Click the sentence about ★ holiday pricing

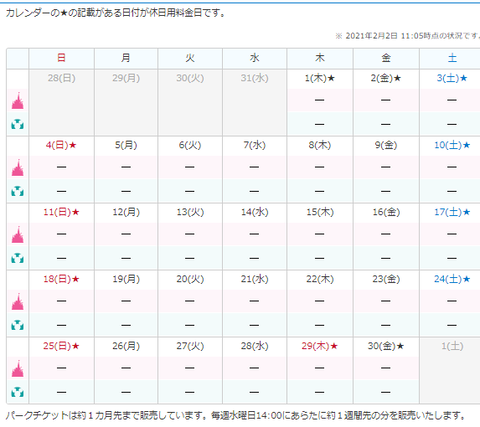tap(115, 13)
